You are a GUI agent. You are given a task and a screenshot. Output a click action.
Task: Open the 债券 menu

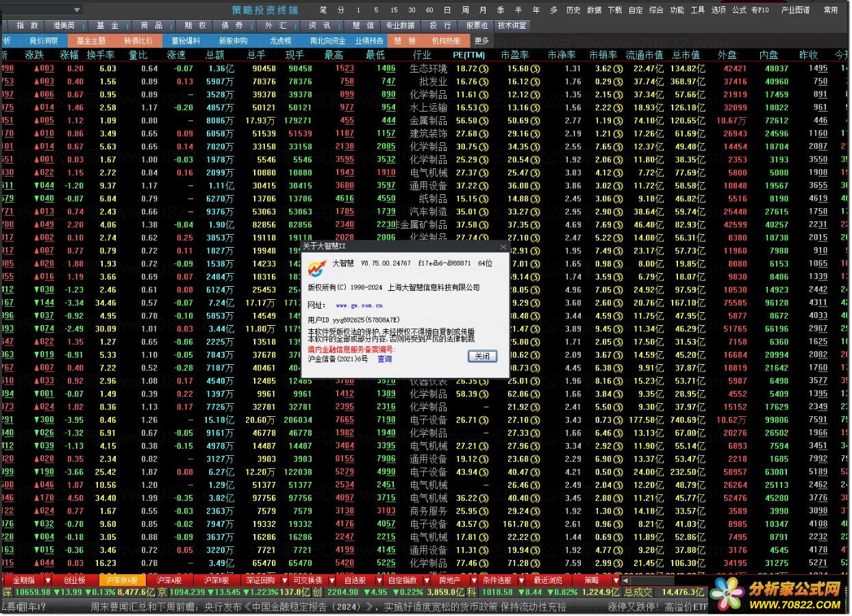click(x=234, y=25)
